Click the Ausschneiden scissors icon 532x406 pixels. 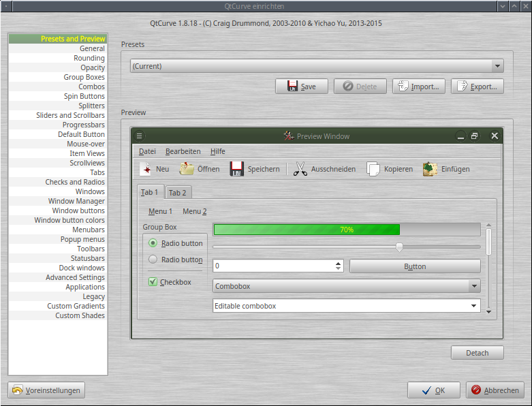[300, 169]
